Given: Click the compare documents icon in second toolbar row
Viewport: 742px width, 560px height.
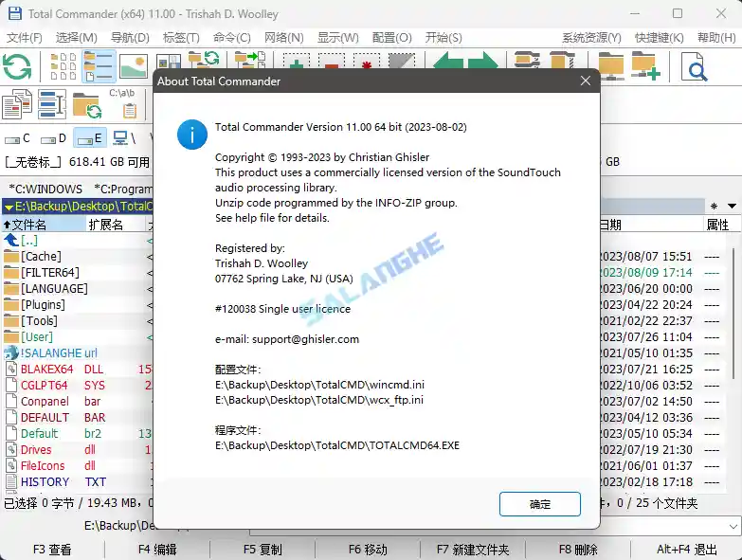Looking at the screenshot, I should click(x=17, y=103).
